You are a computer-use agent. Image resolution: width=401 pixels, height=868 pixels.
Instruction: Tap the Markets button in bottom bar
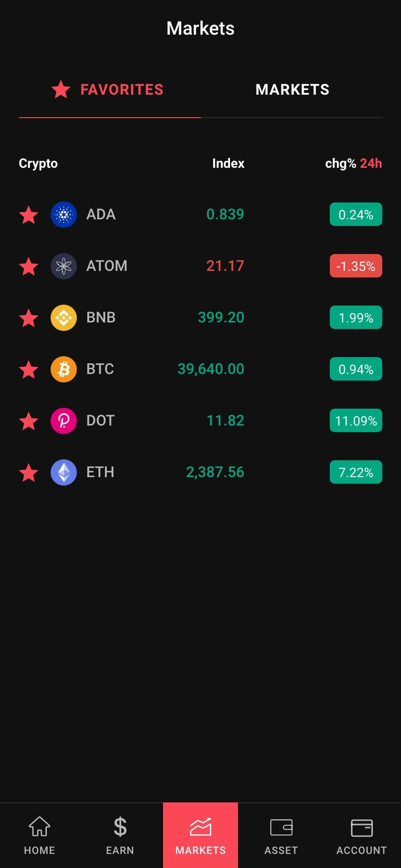(200, 835)
